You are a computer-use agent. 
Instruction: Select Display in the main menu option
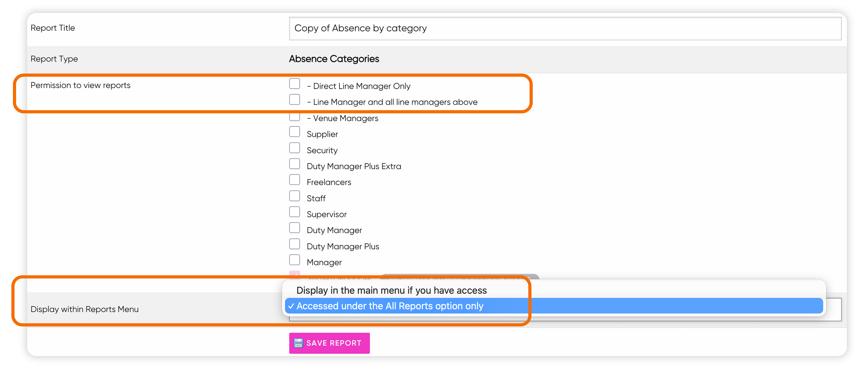[391, 290]
